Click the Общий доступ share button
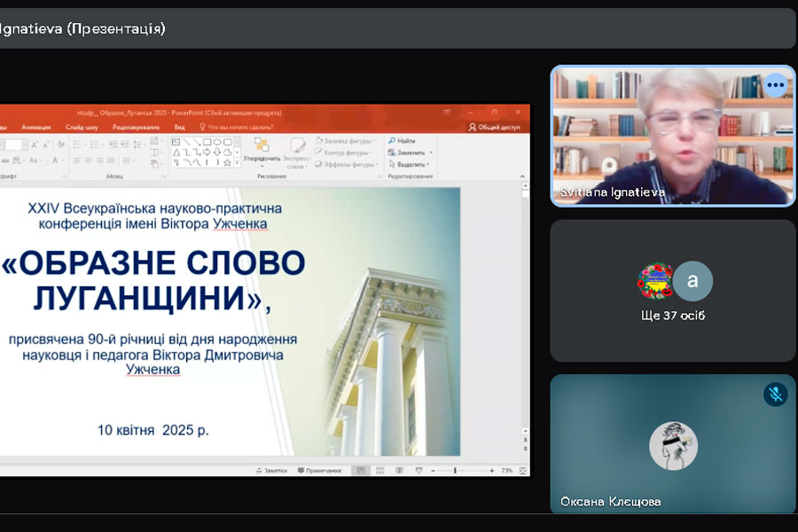Screen dimensions: 798x532 (x=495, y=127)
